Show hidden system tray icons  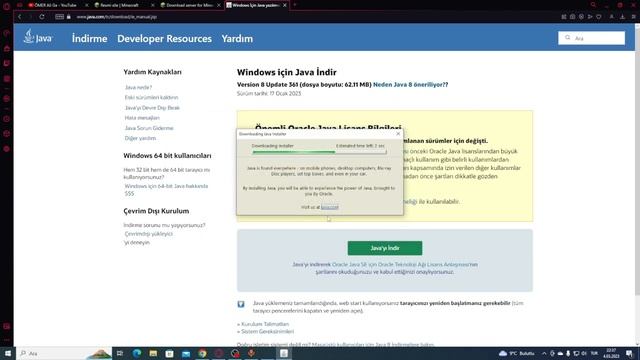[544, 353]
